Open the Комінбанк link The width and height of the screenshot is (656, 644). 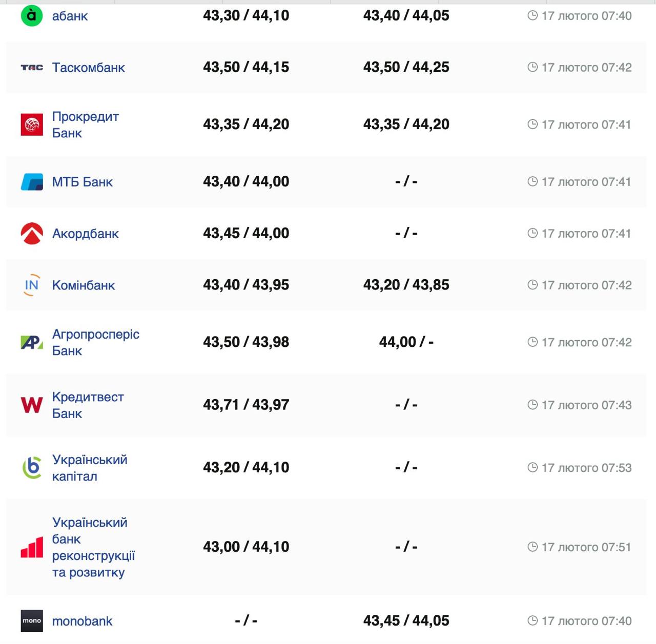[83, 285]
